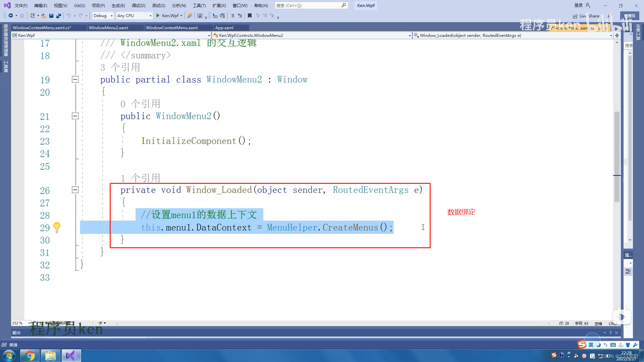Navigate backward with the back arrow icon
Image resolution: width=644 pixels, height=362 pixels.
point(11,16)
